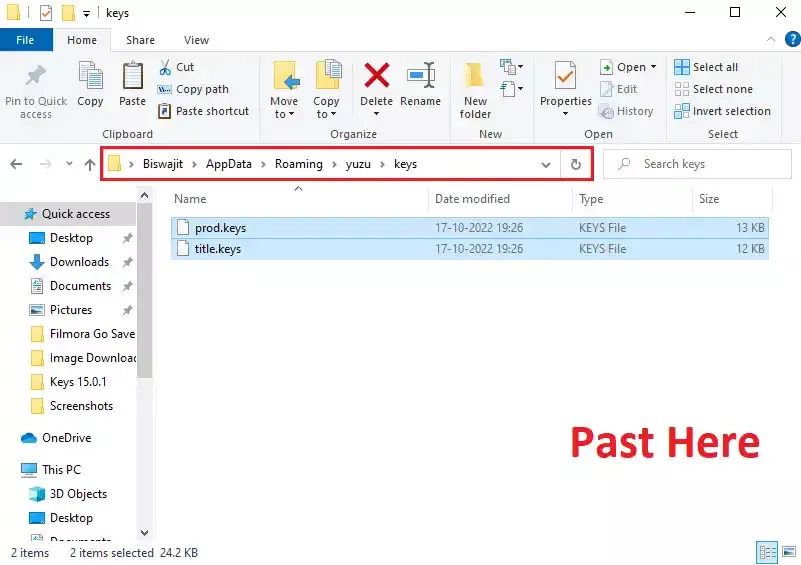Viewport: 801px width, 565px height.
Task: Expand the Open button dropdown arrow
Action: (653, 67)
